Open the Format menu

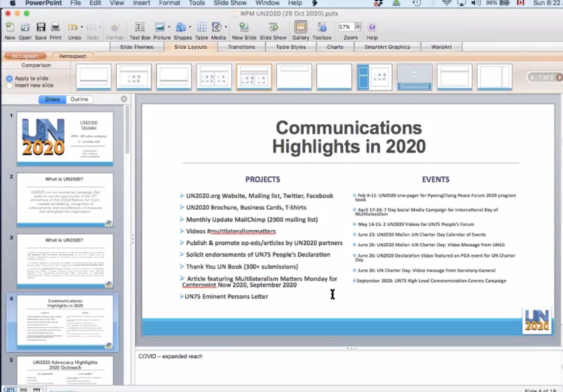coord(169,3)
